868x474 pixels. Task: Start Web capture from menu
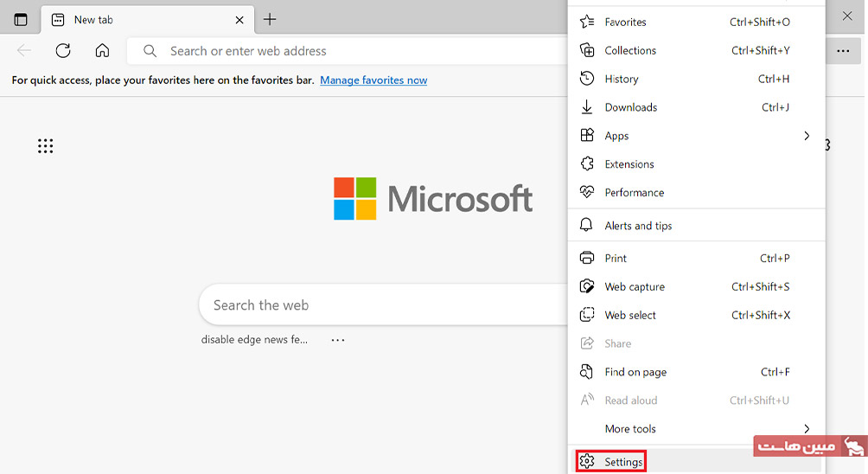[697, 286]
